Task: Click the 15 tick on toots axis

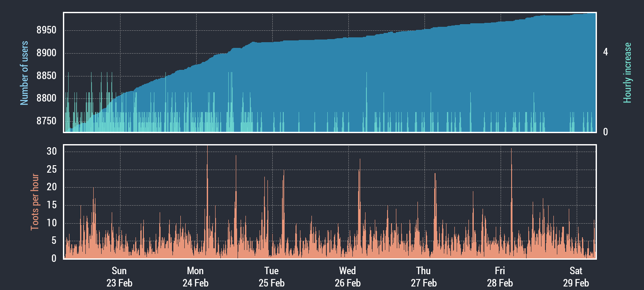Action: coord(51,205)
